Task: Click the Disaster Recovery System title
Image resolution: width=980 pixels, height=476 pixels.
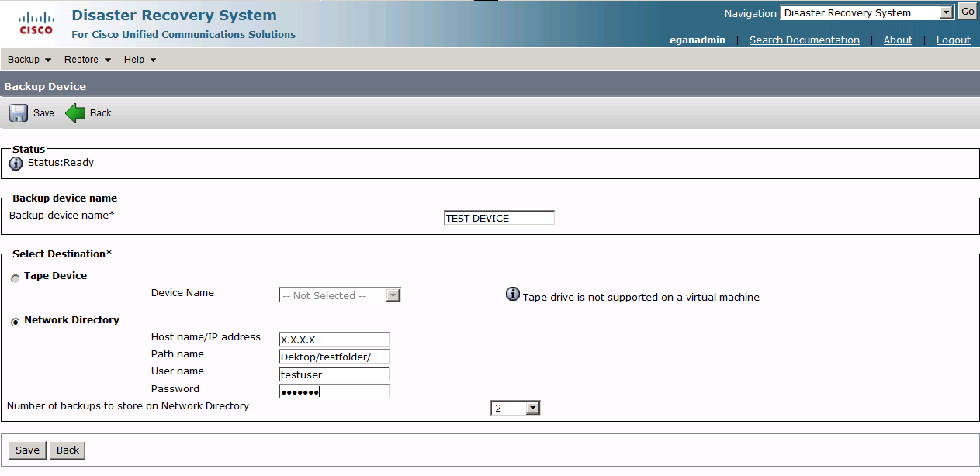Action: (174, 15)
